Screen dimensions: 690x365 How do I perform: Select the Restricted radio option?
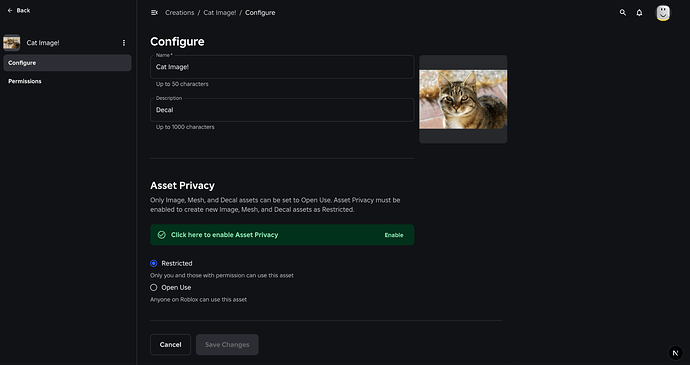click(154, 263)
